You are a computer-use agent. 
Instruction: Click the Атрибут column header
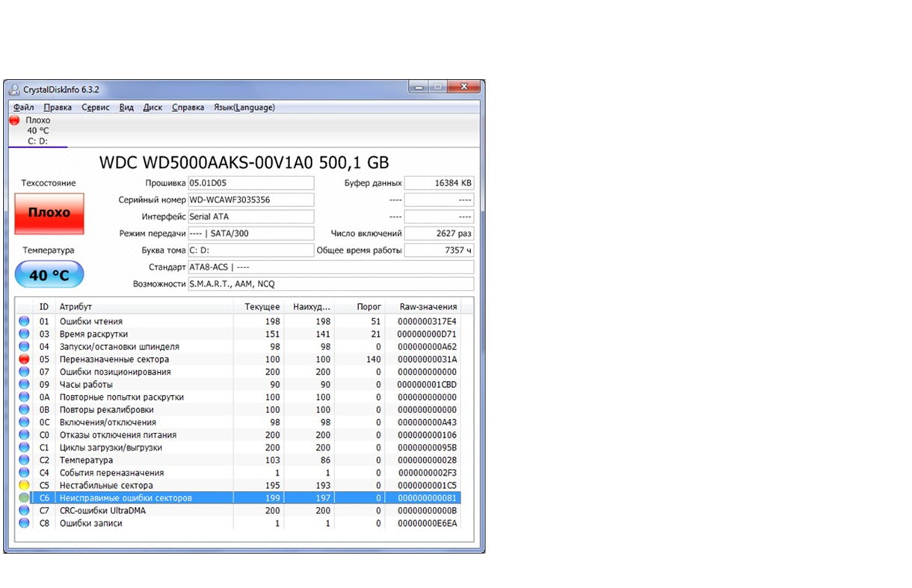(144, 307)
